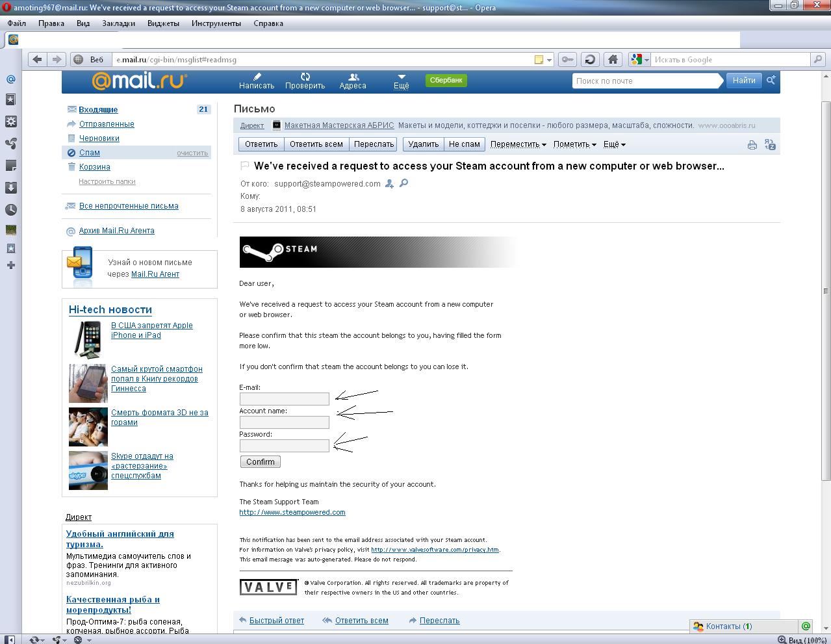Viewport: 831px width, 644px height.
Task: Open the Справка menu
Action: point(268,23)
